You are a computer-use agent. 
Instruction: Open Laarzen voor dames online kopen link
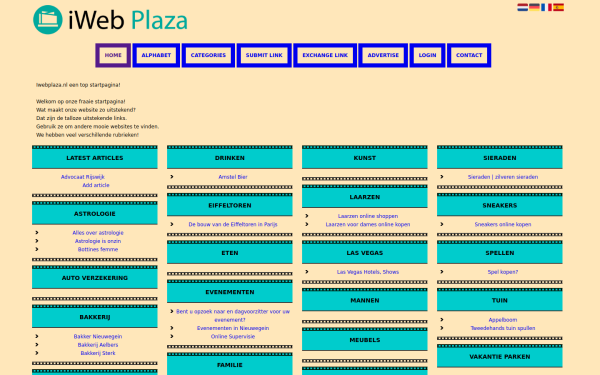(x=368, y=225)
